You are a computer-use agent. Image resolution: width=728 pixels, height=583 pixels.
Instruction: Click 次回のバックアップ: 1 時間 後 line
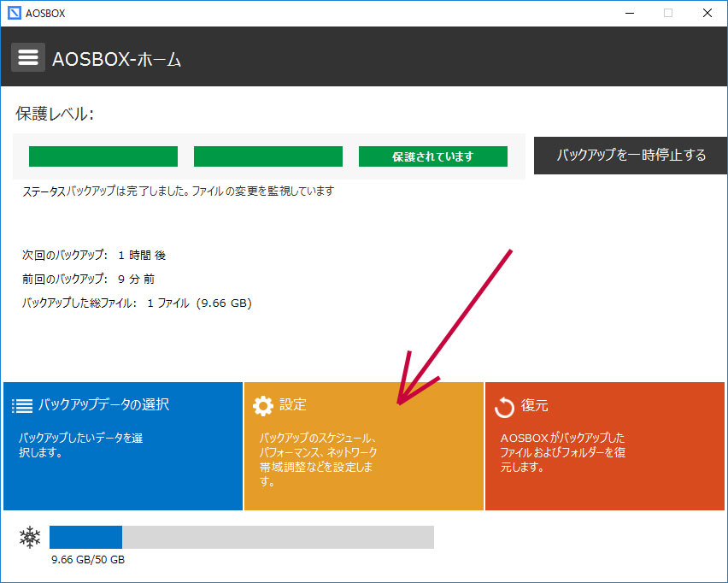point(94,255)
